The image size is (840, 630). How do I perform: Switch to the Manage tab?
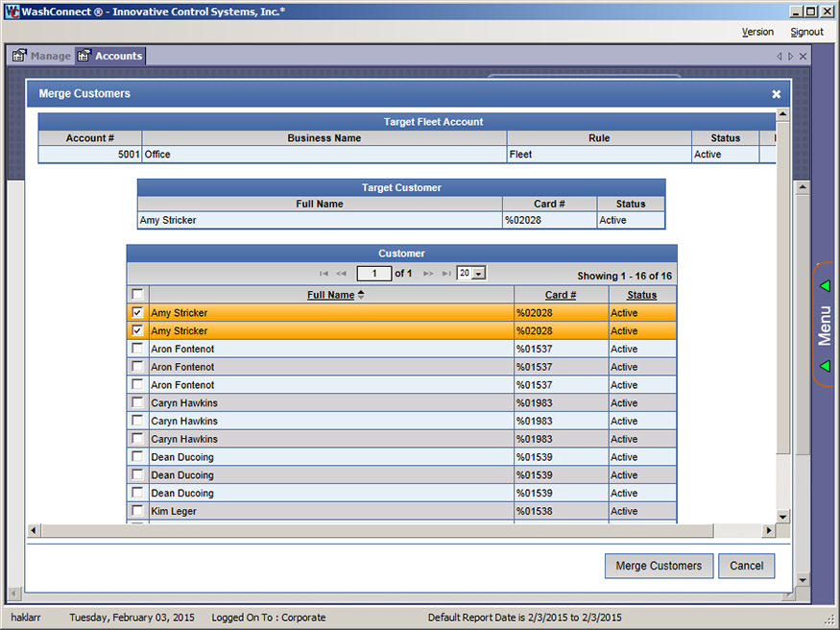coord(42,56)
